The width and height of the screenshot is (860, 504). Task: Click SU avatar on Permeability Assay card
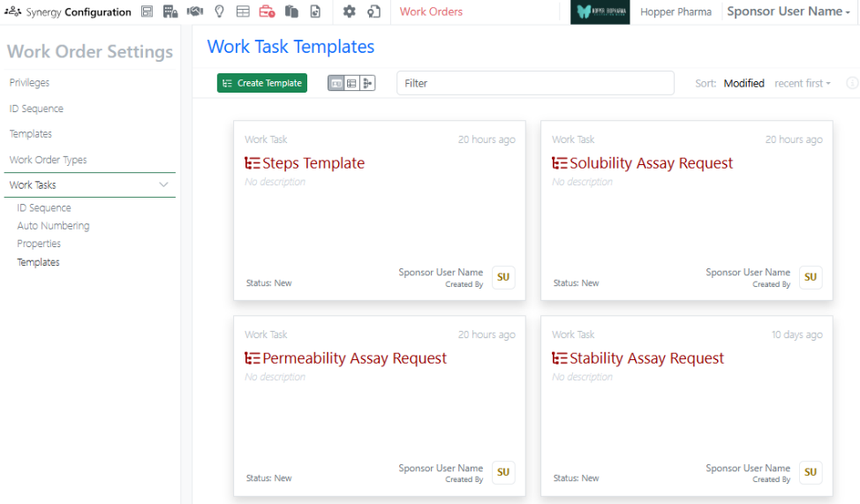(503, 472)
